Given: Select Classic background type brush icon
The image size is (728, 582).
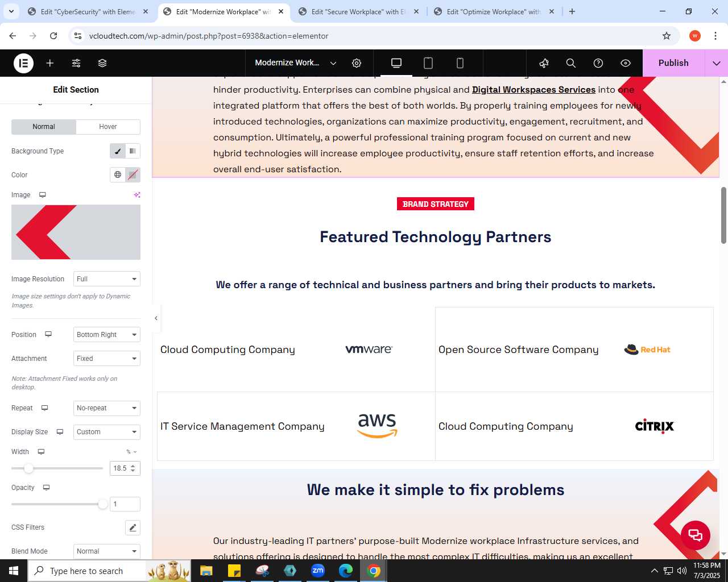Looking at the screenshot, I should tap(118, 151).
